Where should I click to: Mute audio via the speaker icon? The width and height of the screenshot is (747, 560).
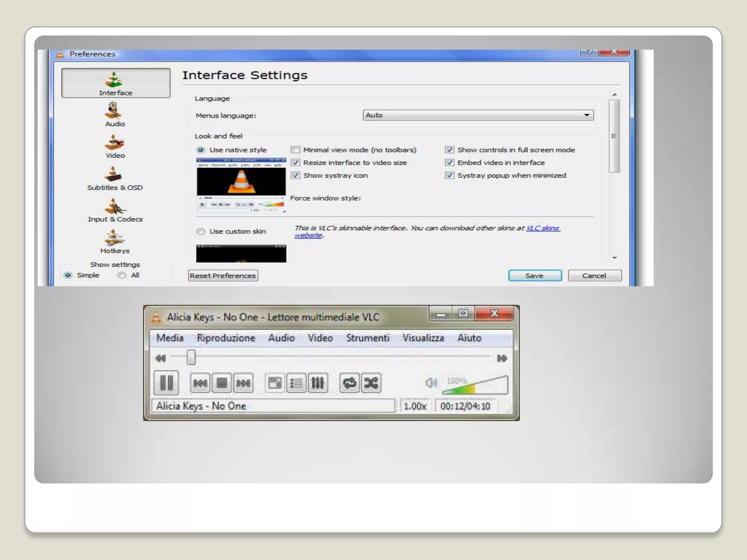pos(431,383)
